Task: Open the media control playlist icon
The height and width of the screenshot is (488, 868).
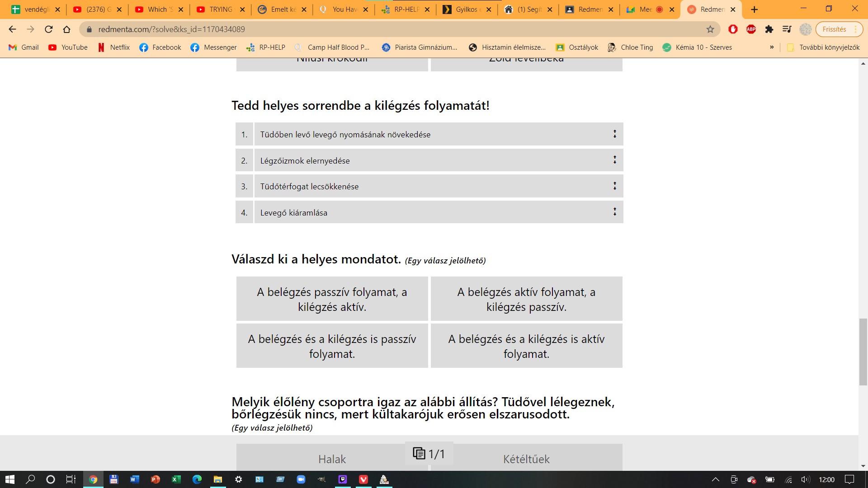Action: click(x=787, y=29)
